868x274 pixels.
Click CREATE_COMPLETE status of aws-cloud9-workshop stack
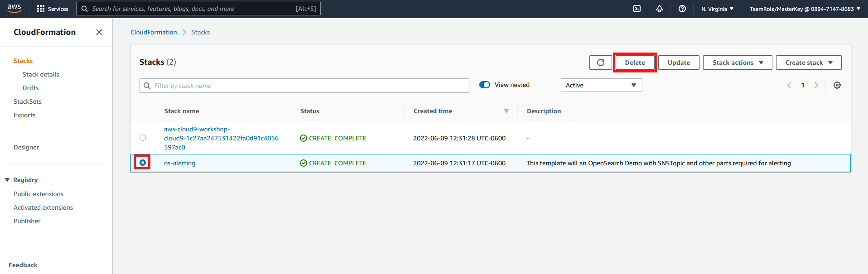(x=333, y=138)
